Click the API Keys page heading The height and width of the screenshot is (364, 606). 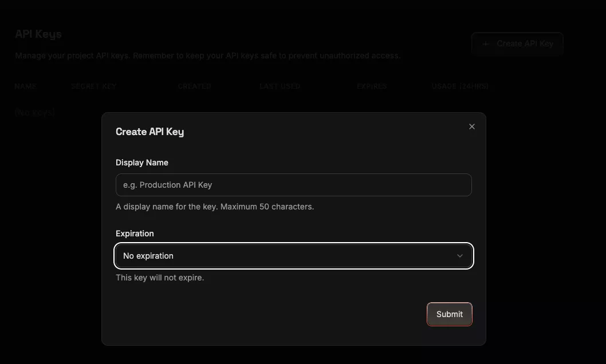tap(38, 34)
